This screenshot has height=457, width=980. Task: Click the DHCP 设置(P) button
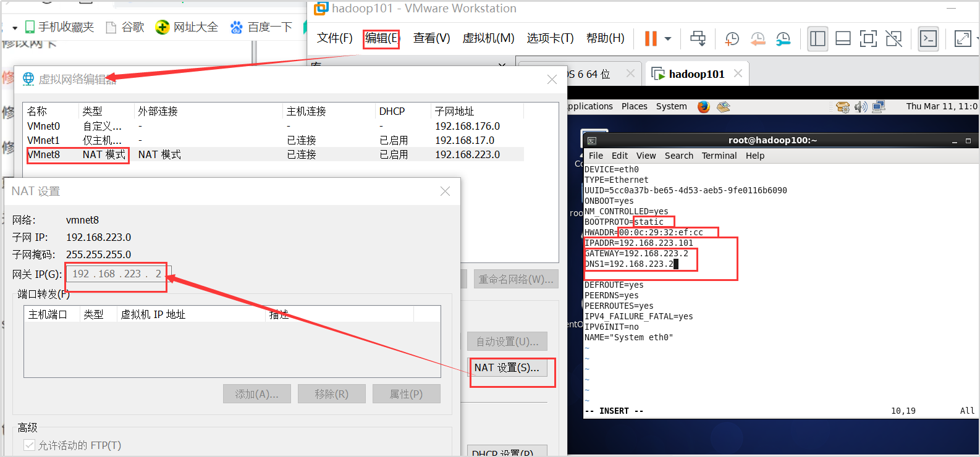click(507, 451)
